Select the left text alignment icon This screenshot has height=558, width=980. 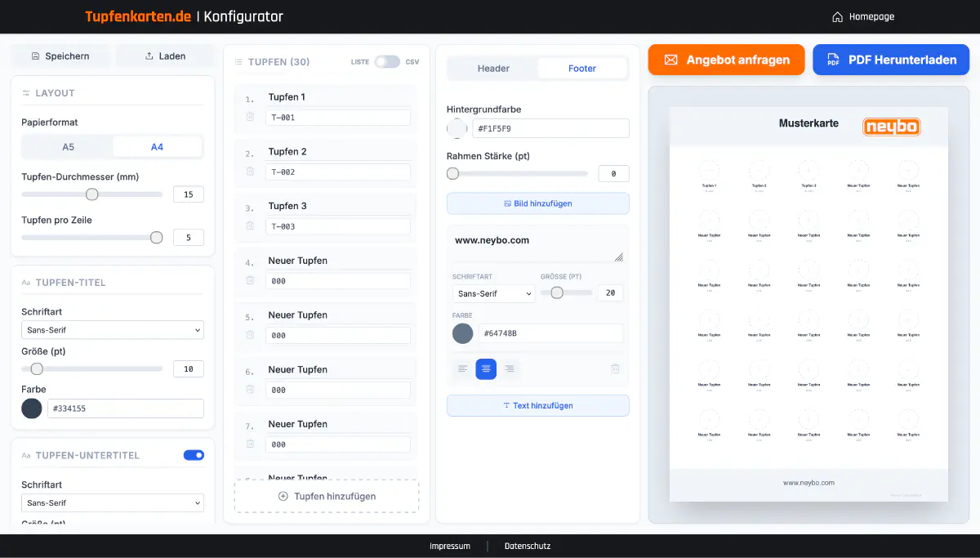pos(462,368)
